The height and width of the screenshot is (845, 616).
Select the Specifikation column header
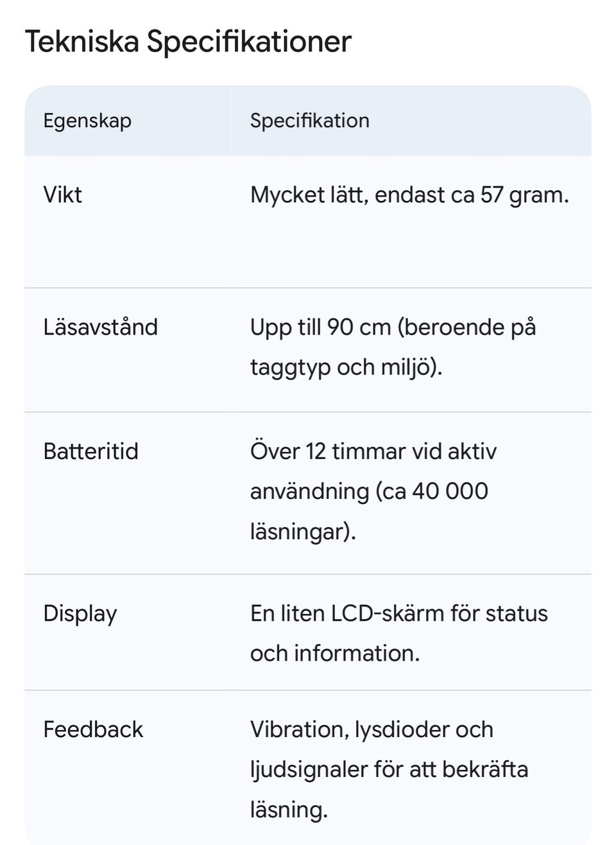[x=309, y=121]
